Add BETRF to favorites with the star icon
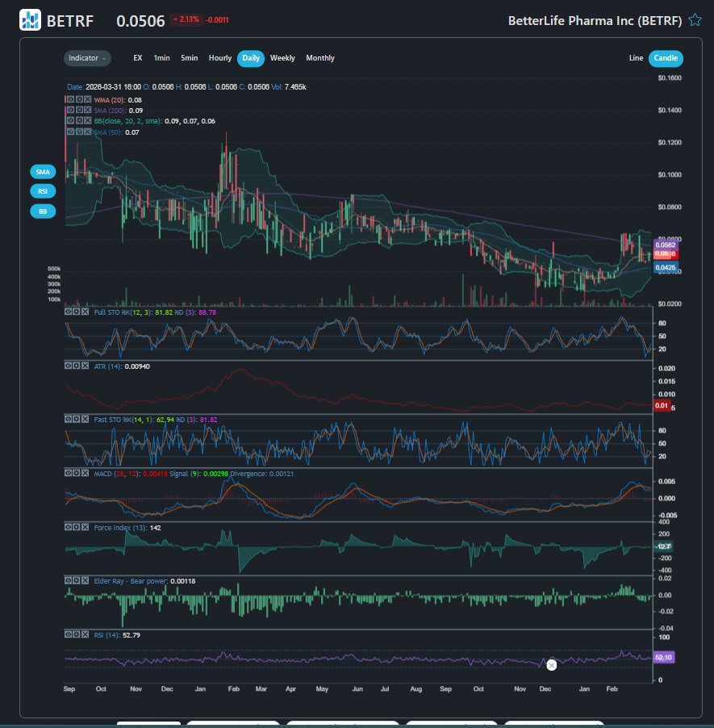 pyautogui.click(x=695, y=20)
